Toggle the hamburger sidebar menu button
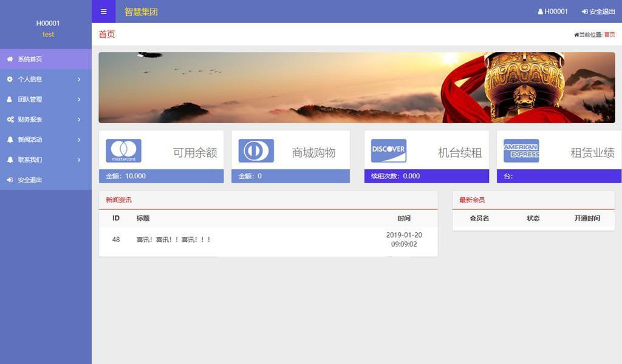This screenshot has width=622, height=364. pyautogui.click(x=103, y=12)
